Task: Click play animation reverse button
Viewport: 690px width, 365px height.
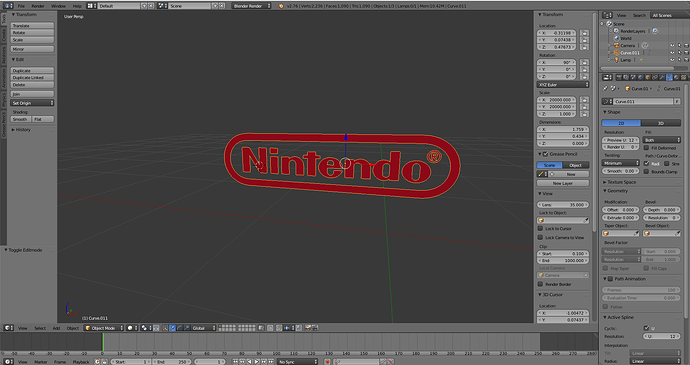Action: (250, 361)
